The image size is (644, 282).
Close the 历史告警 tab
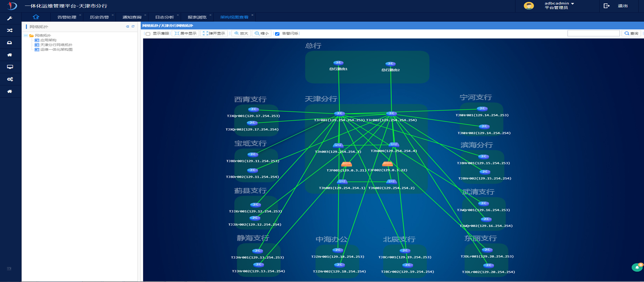coord(113,15)
